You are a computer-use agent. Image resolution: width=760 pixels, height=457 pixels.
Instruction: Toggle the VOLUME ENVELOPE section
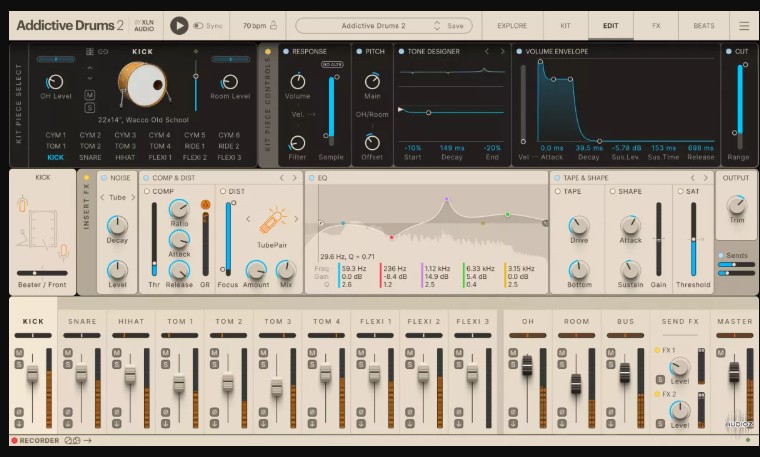tap(519, 51)
